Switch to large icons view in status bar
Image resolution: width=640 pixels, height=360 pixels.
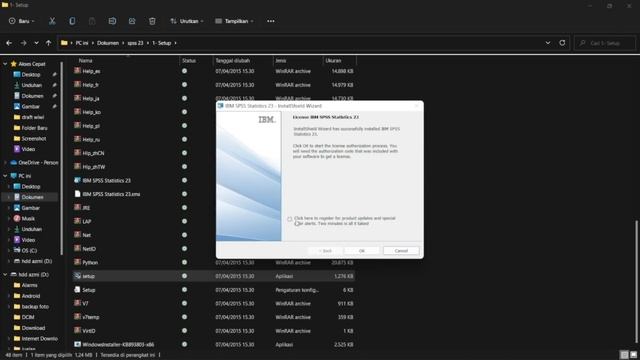pyautogui.click(x=633, y=355)
